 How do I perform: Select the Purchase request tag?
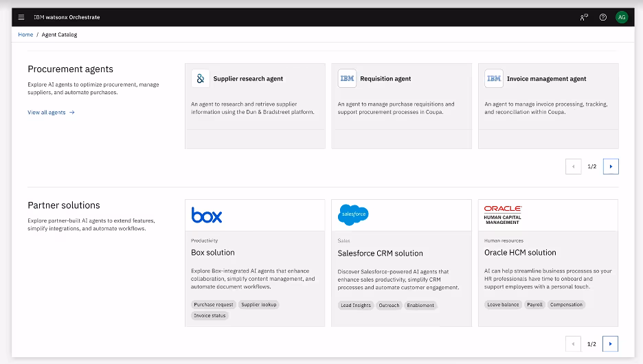pos(214,304)
